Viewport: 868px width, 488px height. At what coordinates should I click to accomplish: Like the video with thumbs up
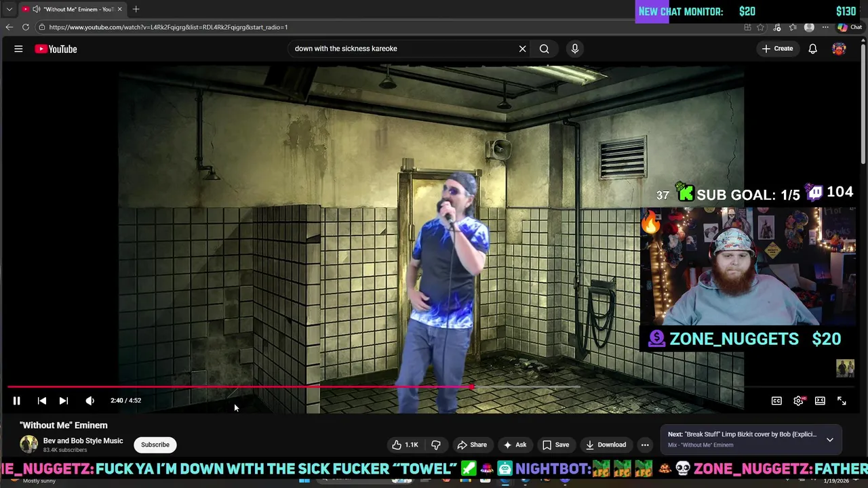405,445
